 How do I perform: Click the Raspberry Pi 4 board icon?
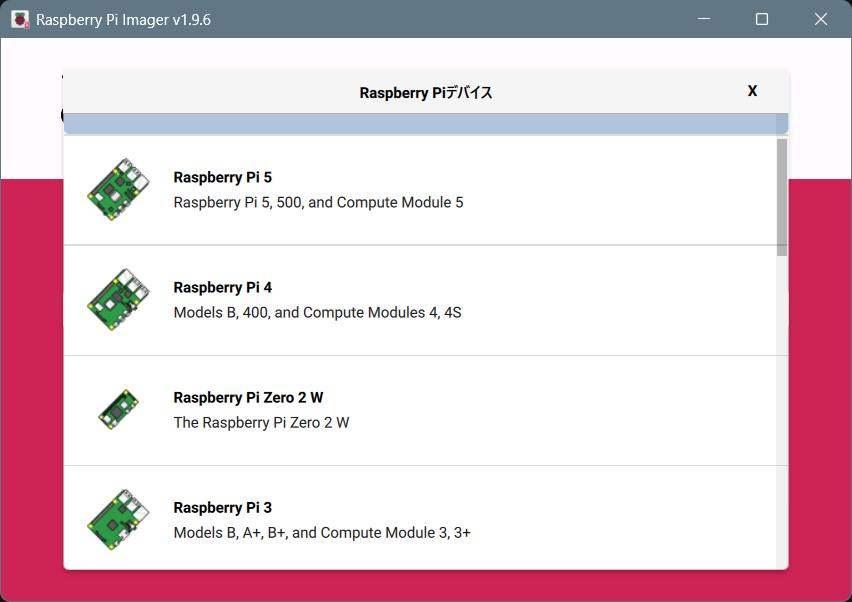pos(118,299)
